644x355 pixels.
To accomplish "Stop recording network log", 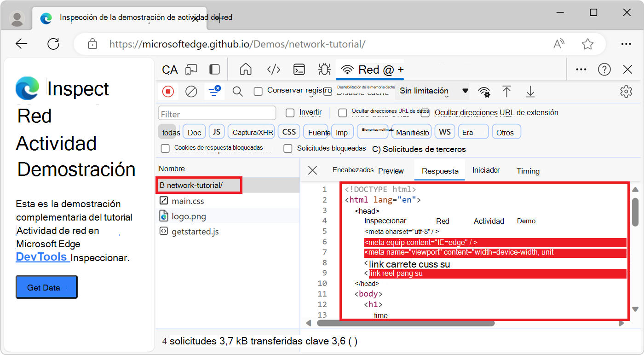I will [168, 92].
